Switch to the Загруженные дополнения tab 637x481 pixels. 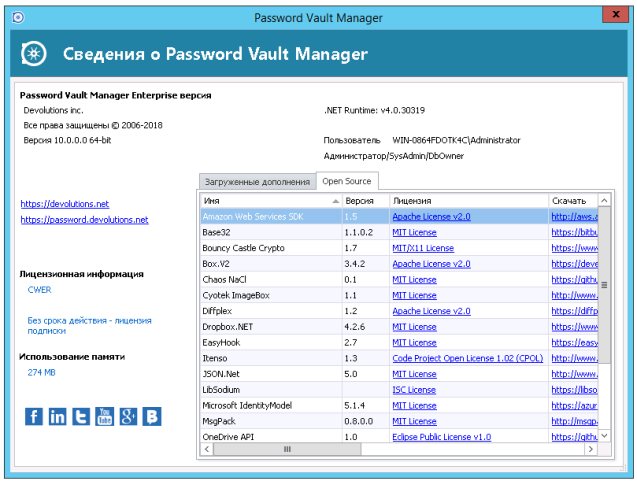(257, 182)
